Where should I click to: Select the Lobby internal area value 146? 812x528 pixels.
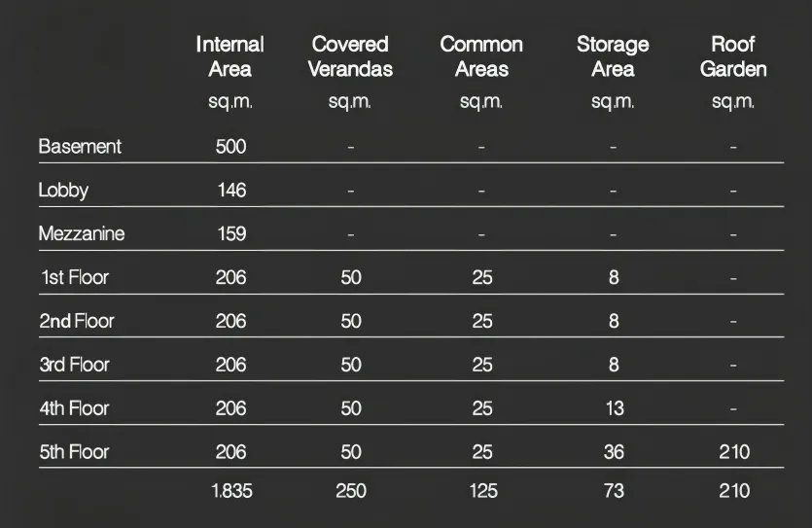231,191
